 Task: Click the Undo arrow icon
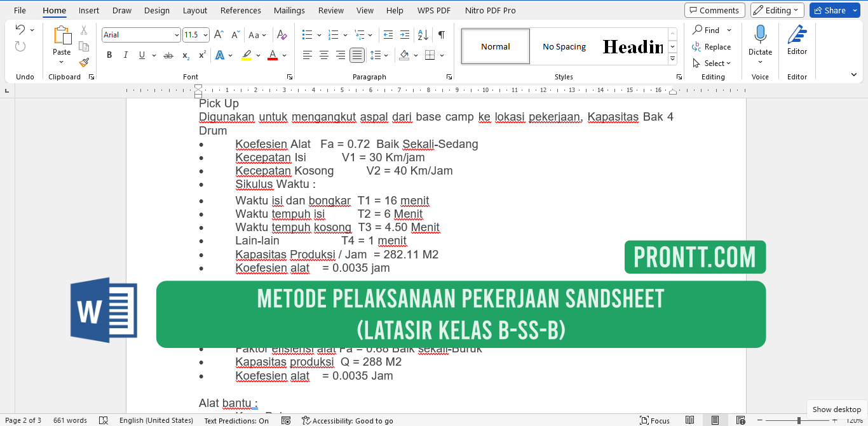pos(20,30)
